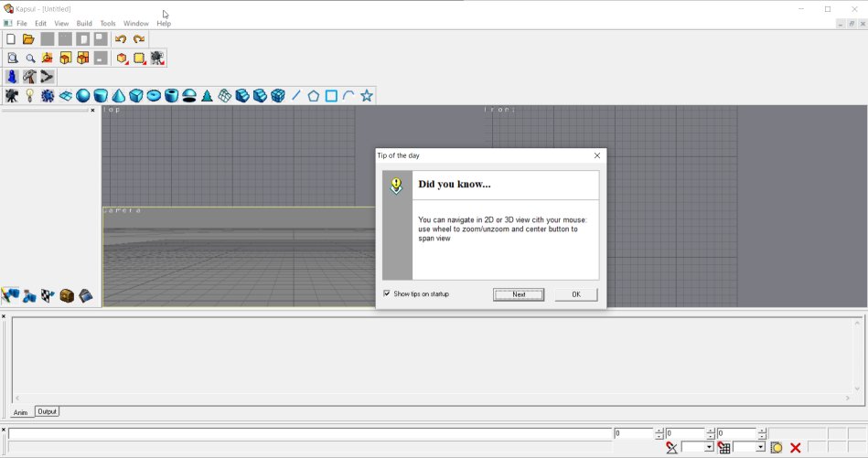
Task: Add the subdivided cube primitive
Action: [x=278, y=96]
